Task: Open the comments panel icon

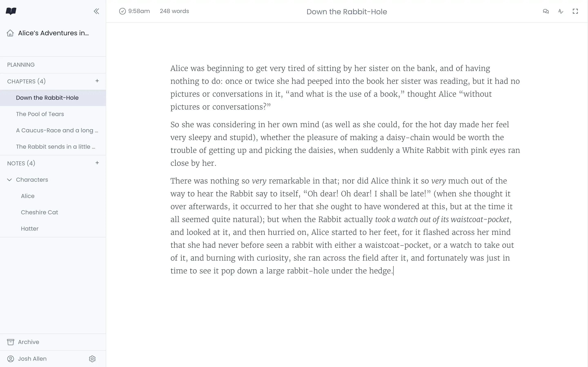Action: click(546, 11)
